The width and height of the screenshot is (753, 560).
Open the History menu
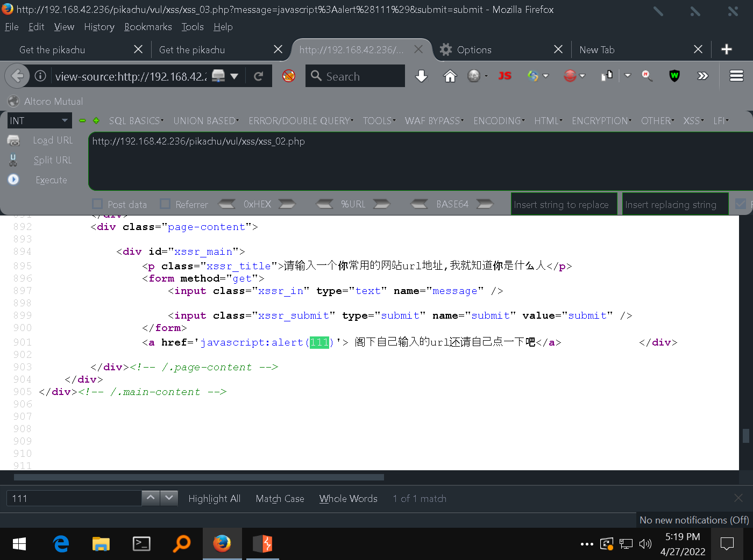point(99,27)
